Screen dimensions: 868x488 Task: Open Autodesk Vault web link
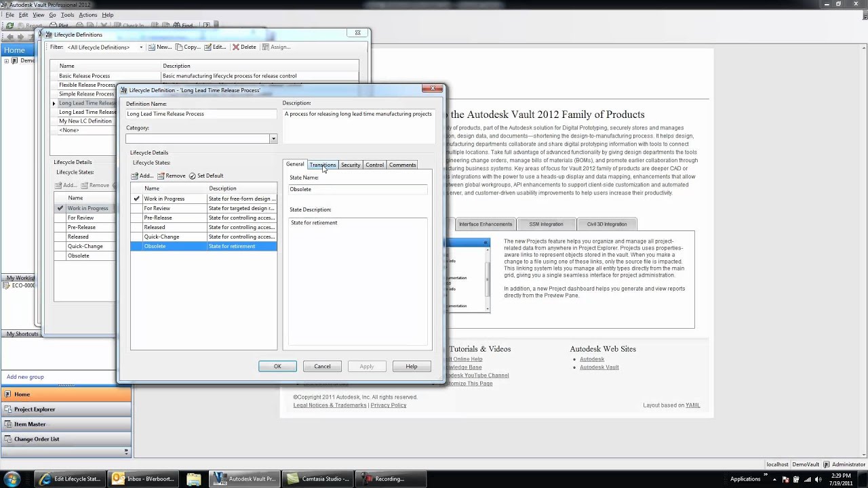coord(599,367)
